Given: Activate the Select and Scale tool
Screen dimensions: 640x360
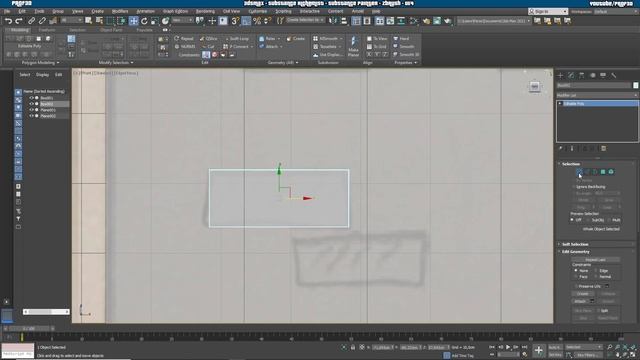Looking at the screenshot, I should click(154, 21).
